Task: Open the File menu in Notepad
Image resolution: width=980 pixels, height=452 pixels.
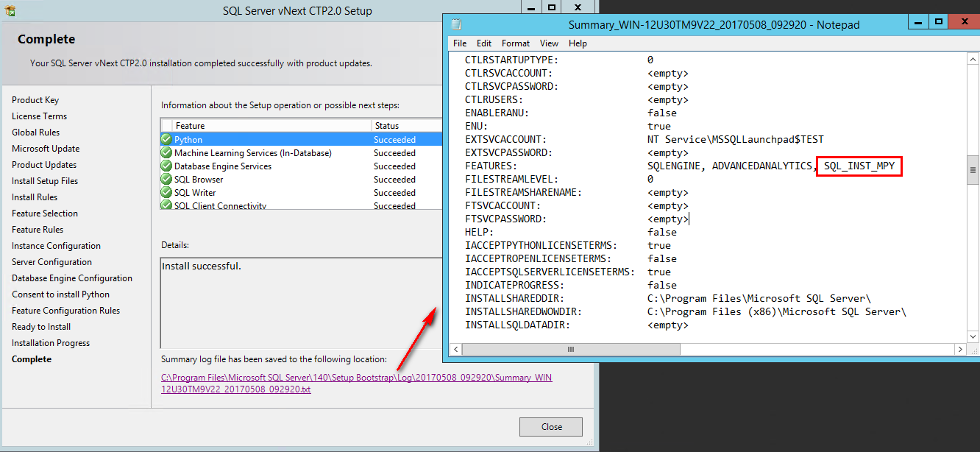Action: click(x=460, y=43)
